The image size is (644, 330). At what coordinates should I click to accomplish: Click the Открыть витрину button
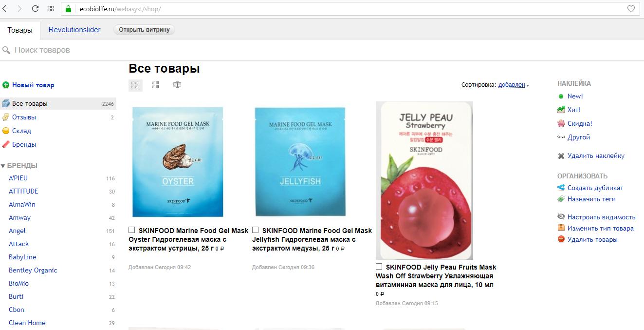point(144,30)
